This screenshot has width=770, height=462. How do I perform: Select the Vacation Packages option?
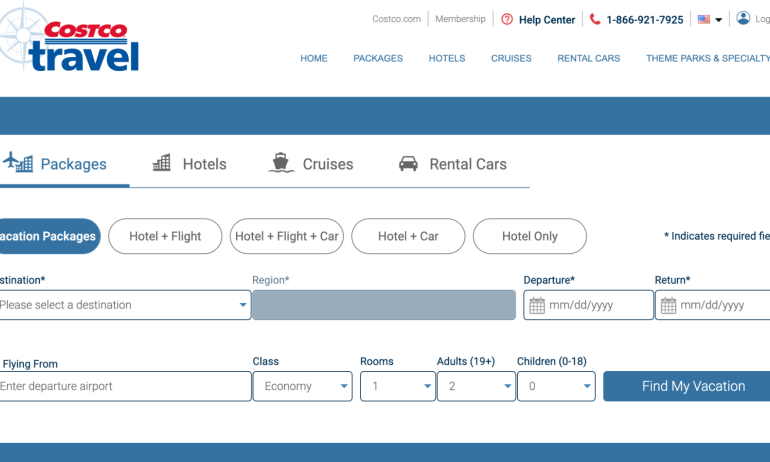[x=49, y=236]
